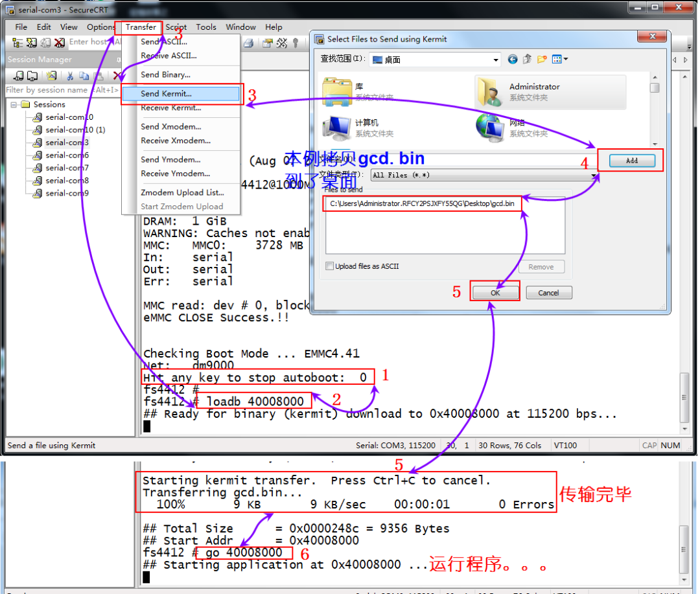Click Up One Level icon in file dialog
The height and width of the screenshot is (594, 700).
[527, 60]
